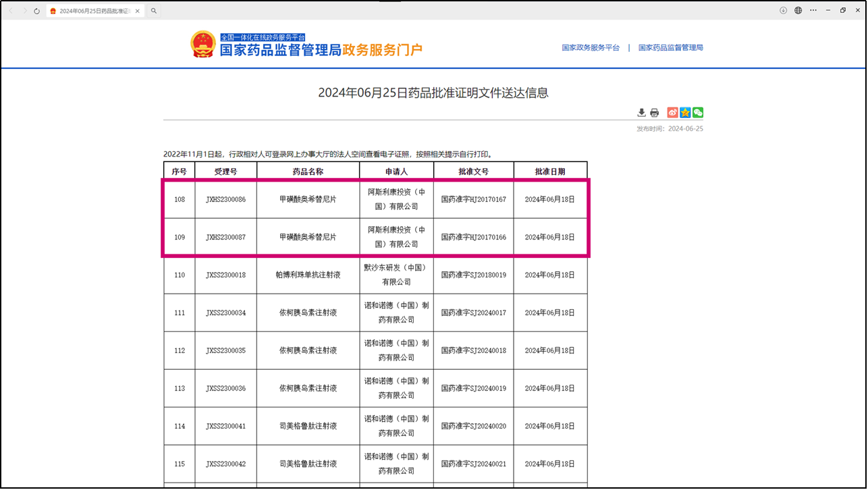Click approval number 国药准字SJ20180019

[x=473, y=275]
